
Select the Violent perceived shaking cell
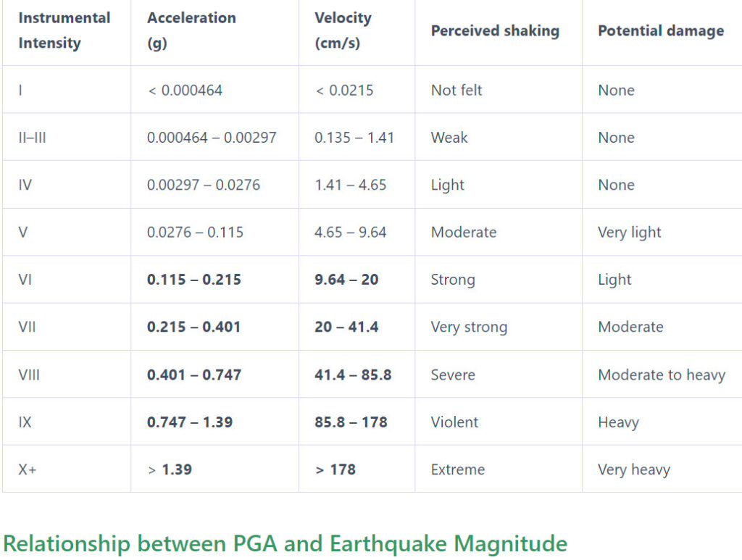click(454, 422)
